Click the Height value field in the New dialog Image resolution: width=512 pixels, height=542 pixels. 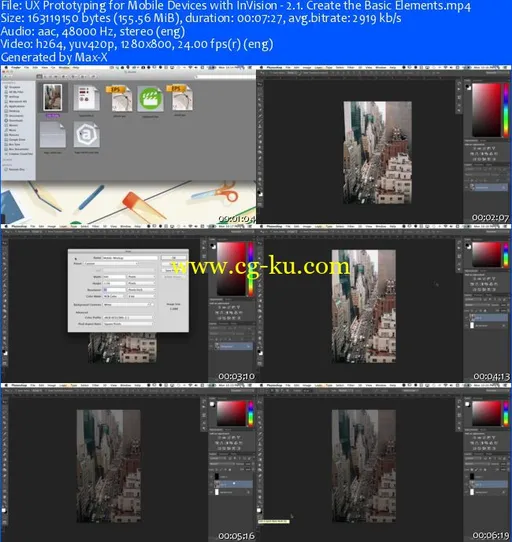[114, 283]
